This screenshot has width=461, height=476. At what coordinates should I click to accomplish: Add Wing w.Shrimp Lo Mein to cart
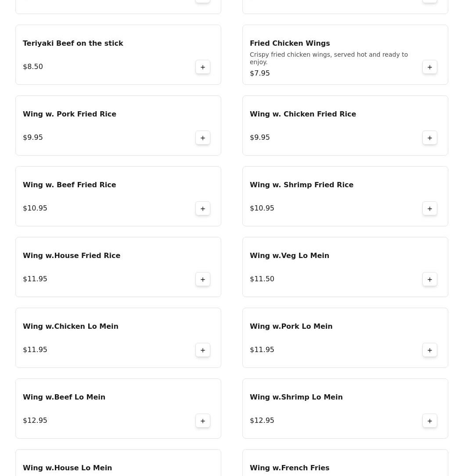[429, 421]
